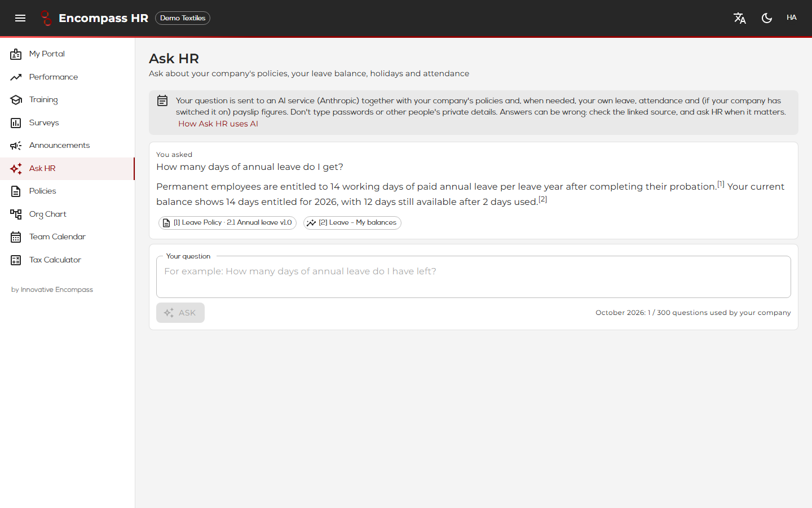
Task: Click the document icon on Leave Policy chip
Action: [x=166, y=223]
